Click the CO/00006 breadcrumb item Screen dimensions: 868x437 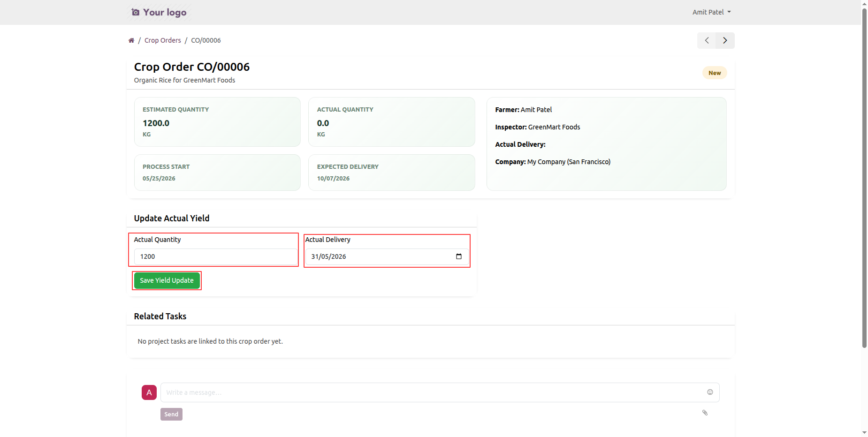[x=206, y=40]
